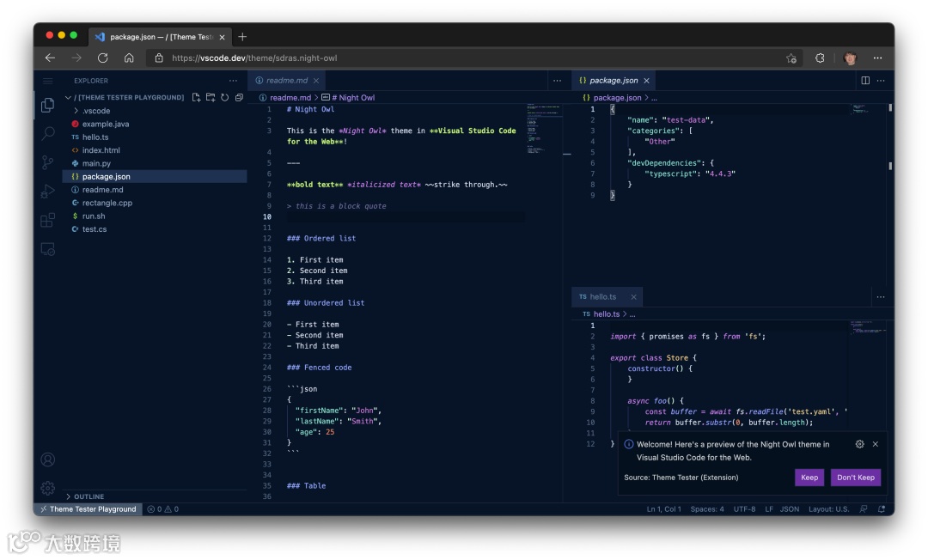Click Theme Tester Playground remote indicator
928x560 pixels.
[x=89, y=509]
